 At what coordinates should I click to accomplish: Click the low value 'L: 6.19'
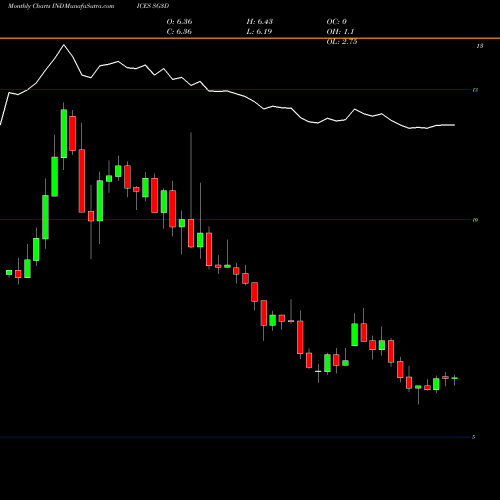[259, 32]
